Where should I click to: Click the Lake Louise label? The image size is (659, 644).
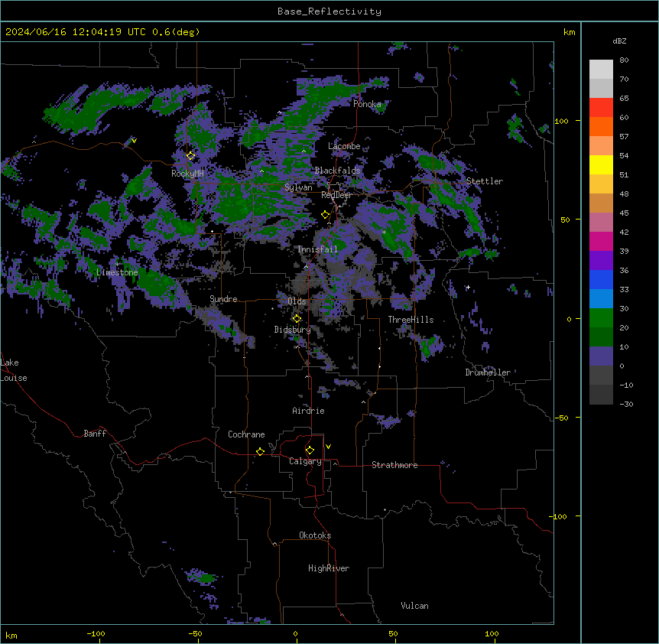[x=14, y=370]
